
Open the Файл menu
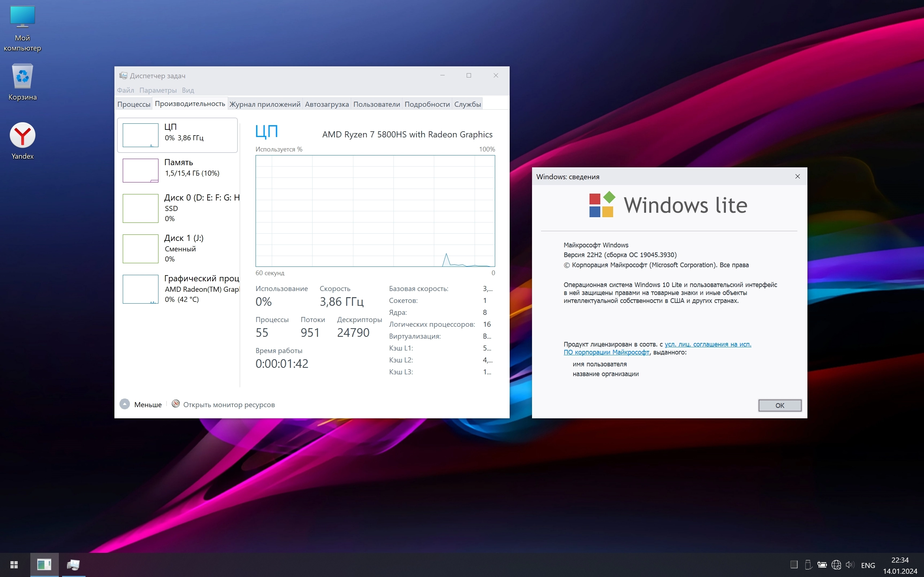[x=125, y=91]
